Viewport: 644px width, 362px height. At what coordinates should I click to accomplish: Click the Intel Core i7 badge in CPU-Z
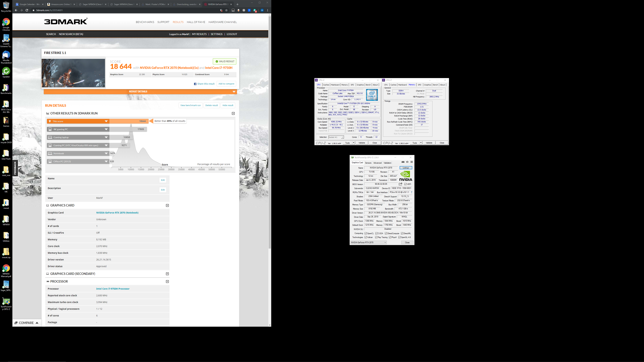372,95
